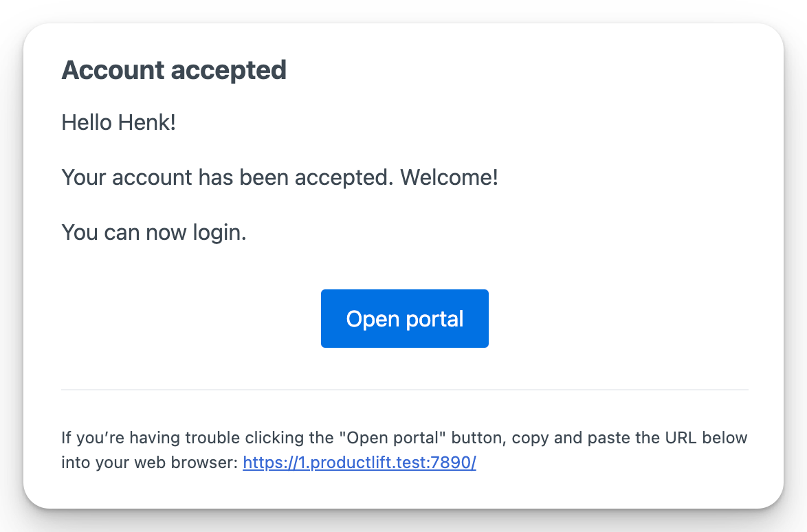Click the word 'Welcome!' in the message
Image resolution: width=807 pixels, height=532 pixels.
click(449, 178)
